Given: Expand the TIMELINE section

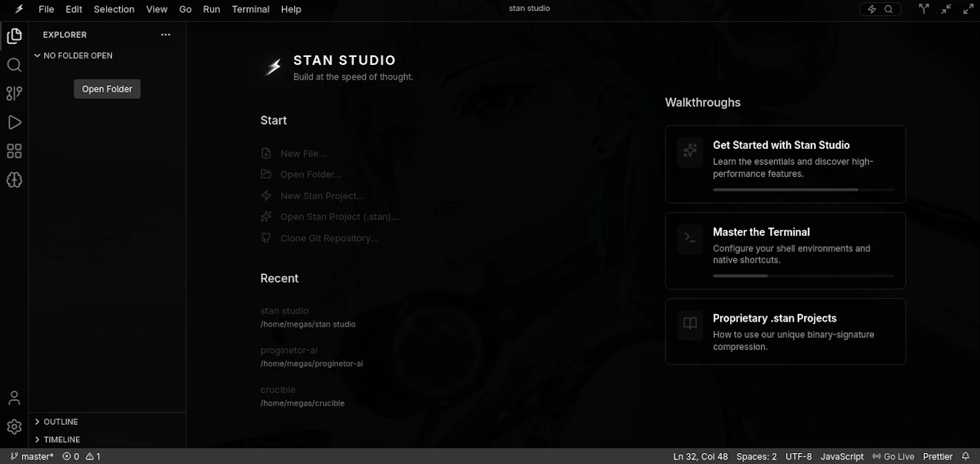Looking at the screenshot, I should coord(58,439).
